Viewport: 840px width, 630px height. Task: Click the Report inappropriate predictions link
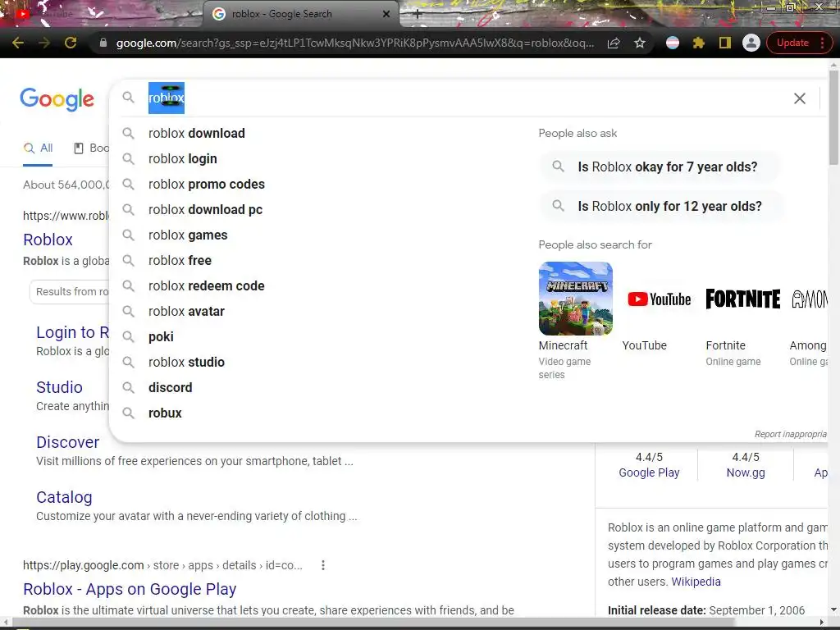click(x=790, y=434)
